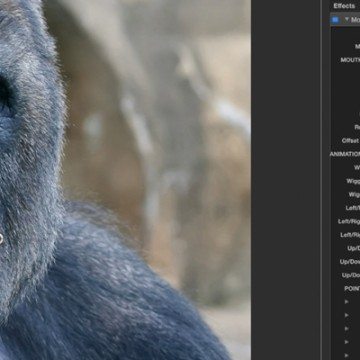Expand the second triangle below POINTS
The image size is (360, 360).
pyautogui.click(x=347, y=315)
